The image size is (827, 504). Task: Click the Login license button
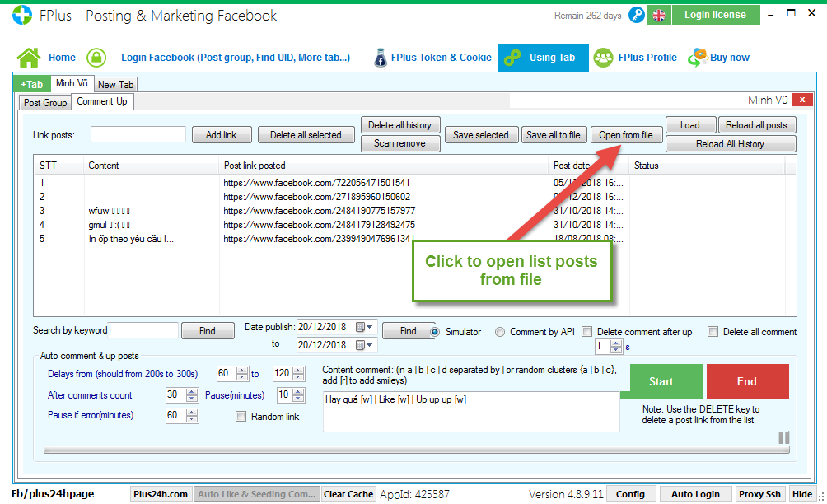tap(716, 15)
